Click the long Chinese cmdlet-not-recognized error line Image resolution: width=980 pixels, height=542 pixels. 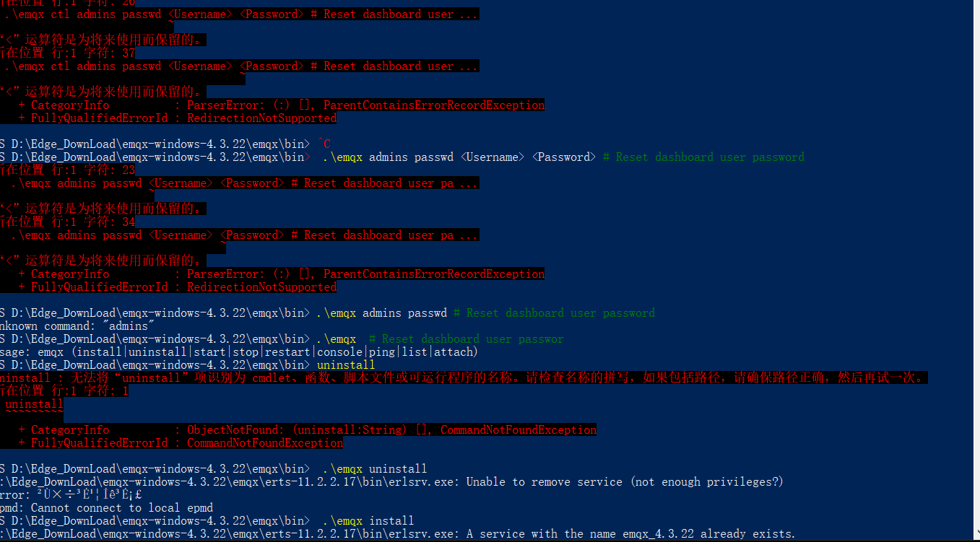pyautogui.click(x=462, y=378)
